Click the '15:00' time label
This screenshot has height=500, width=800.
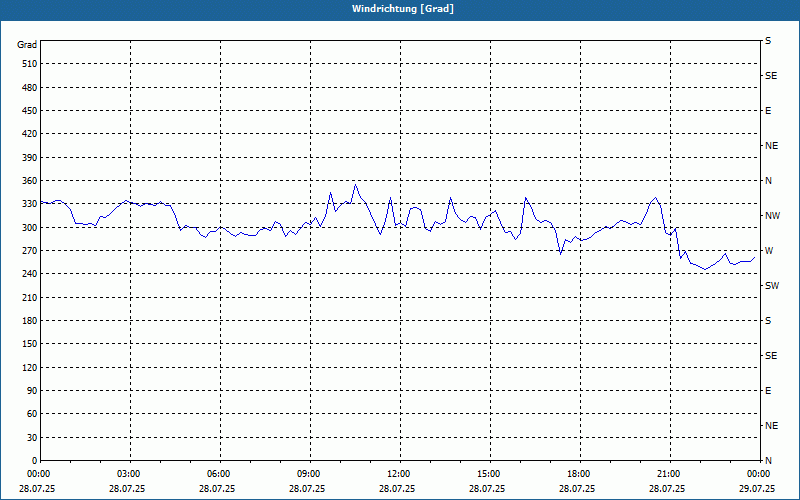click(x=489, y=474)
